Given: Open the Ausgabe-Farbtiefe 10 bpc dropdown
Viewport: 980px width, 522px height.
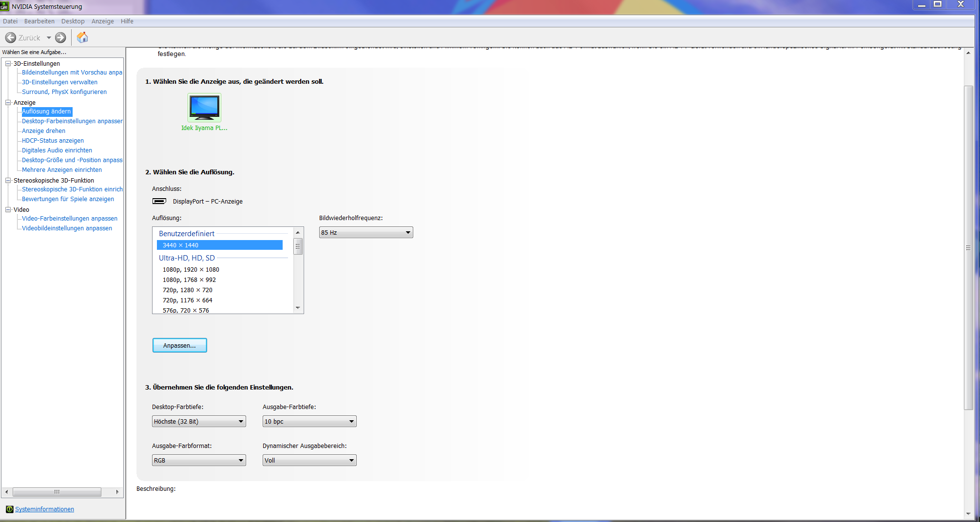Looking at the screenshot, I should [309, 421].
